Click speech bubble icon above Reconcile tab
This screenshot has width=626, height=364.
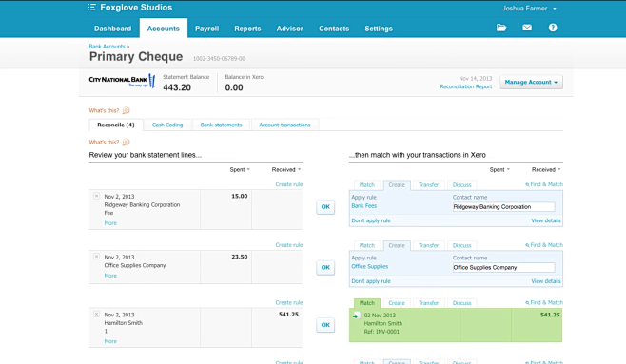click(x=126, y=110)
